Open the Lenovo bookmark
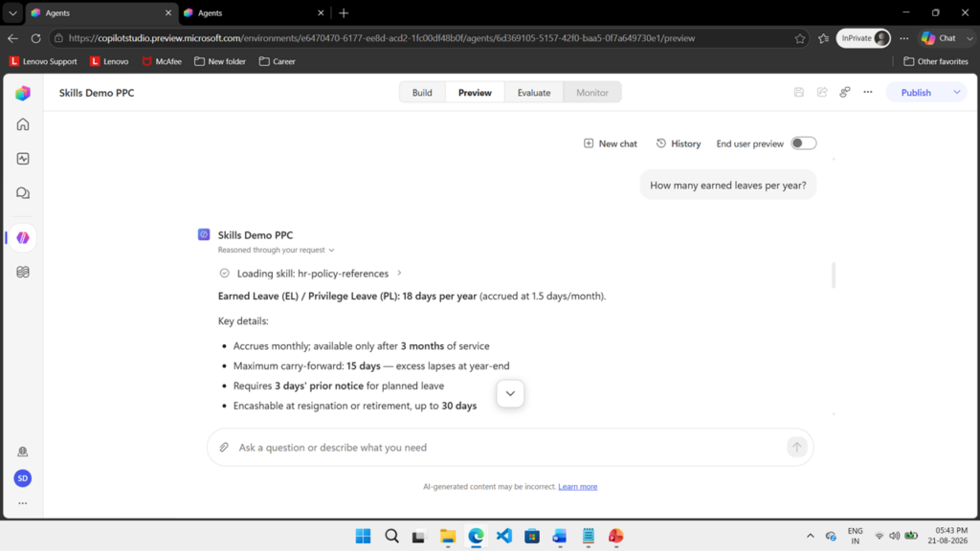980x551 pixels. click(109, 61)
